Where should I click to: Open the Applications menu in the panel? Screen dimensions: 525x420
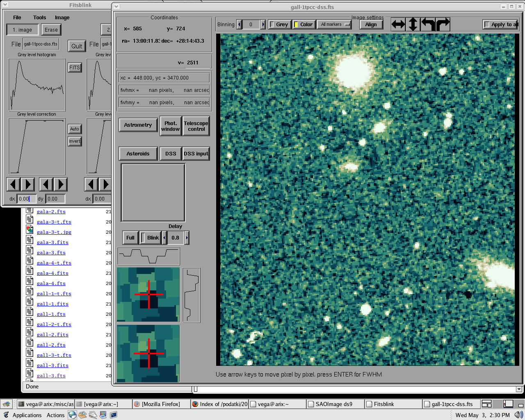[27, 415]
